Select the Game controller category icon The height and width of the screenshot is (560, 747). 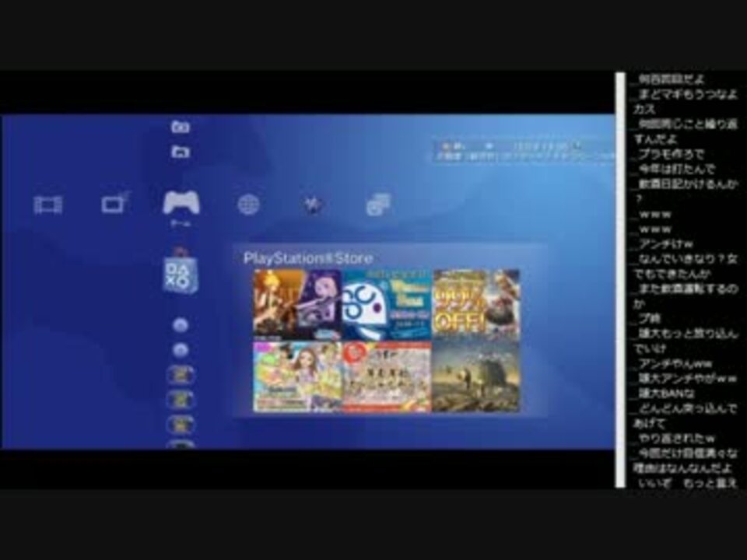coord(181,202)
